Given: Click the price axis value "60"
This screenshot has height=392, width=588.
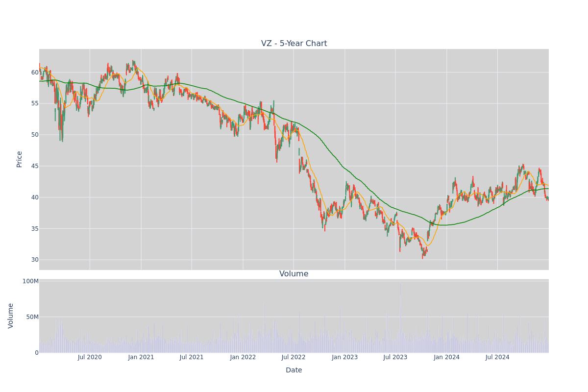Looking at the screenshot, I should pos(35,72).
